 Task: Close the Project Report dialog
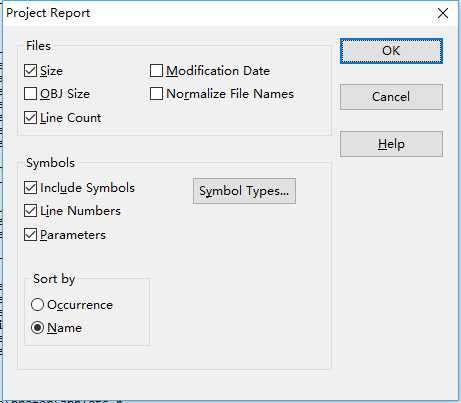(443, 13)
